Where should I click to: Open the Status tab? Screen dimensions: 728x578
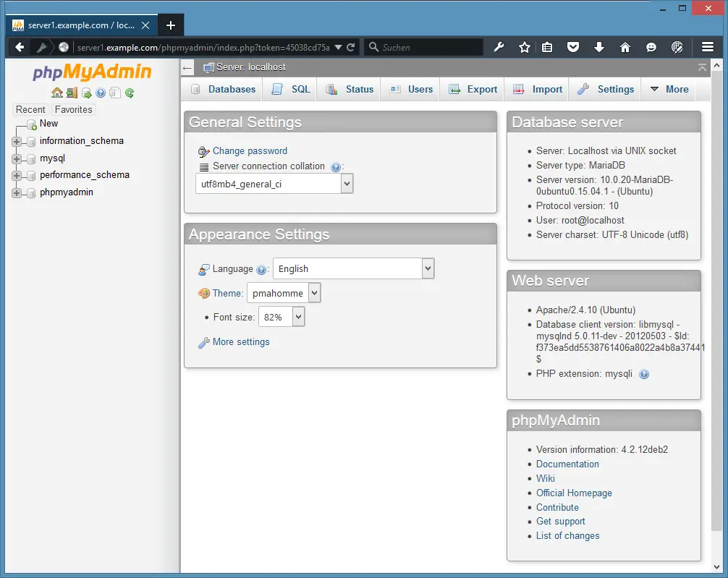(350, 89)
